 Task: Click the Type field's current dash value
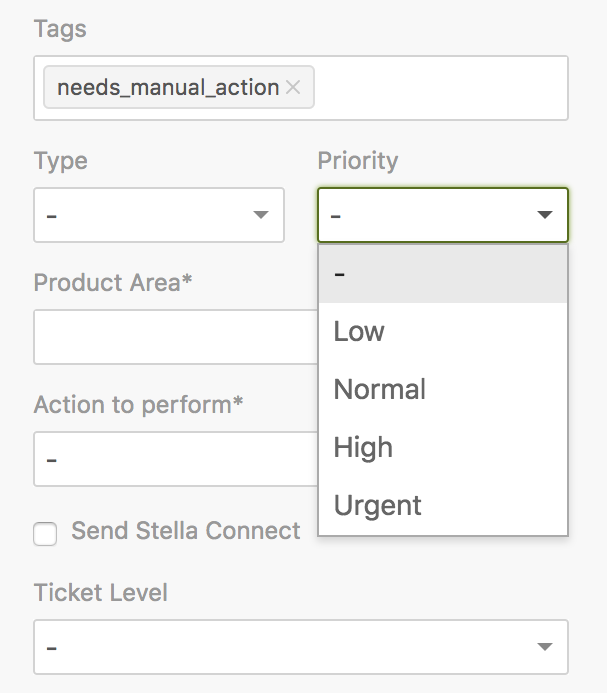click(52, 215)
